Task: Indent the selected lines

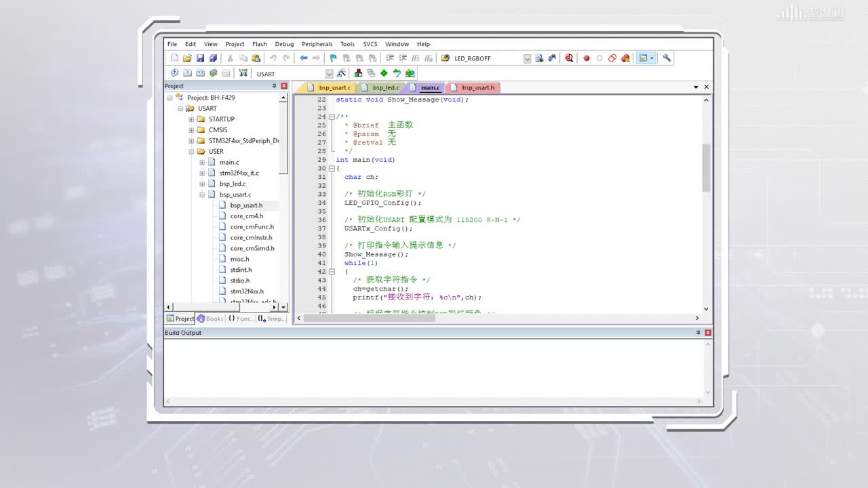Action: coord(390,58)
